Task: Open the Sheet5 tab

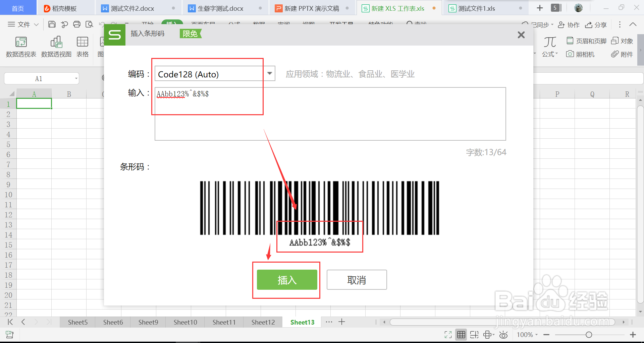Action: coord(78,322)
